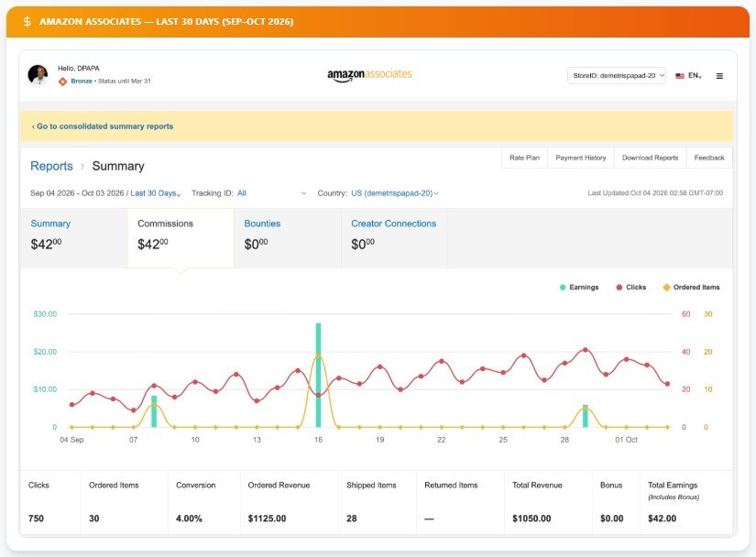
Task: Click the Total Earnings value $42.00
Action: click(662, 519)
